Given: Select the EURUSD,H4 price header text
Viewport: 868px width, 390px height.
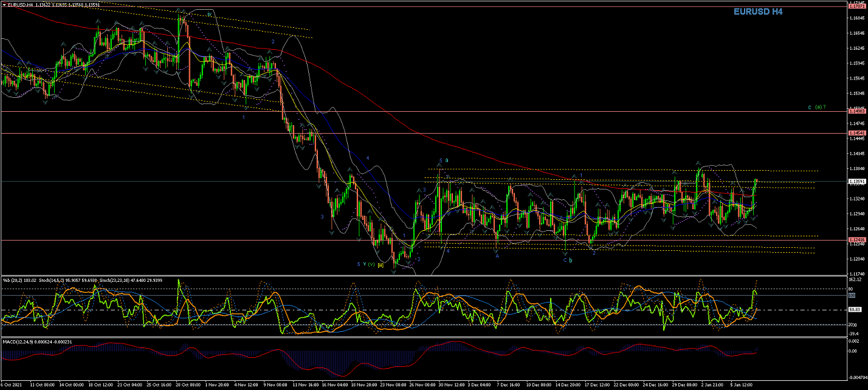Looking at the screenshot, I should click(54, 4).
